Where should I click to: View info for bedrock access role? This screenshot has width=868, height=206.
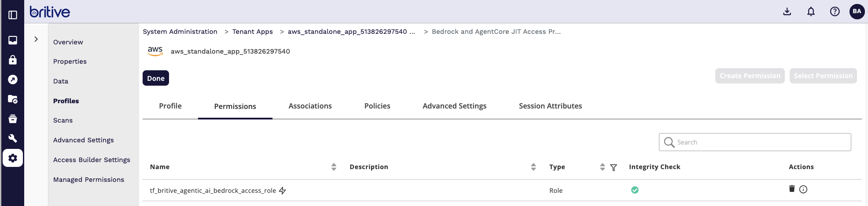pos(803,189)
